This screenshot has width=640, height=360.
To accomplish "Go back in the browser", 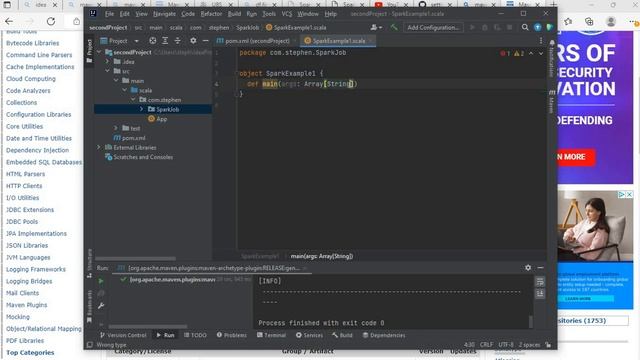I will [x=9, y=21].
